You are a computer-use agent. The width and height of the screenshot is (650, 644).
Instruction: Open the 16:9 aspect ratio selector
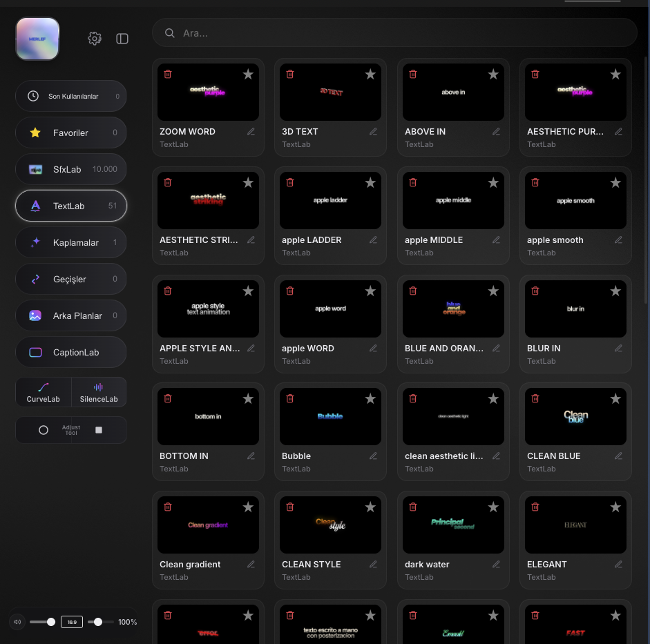[x=72, y=622]
